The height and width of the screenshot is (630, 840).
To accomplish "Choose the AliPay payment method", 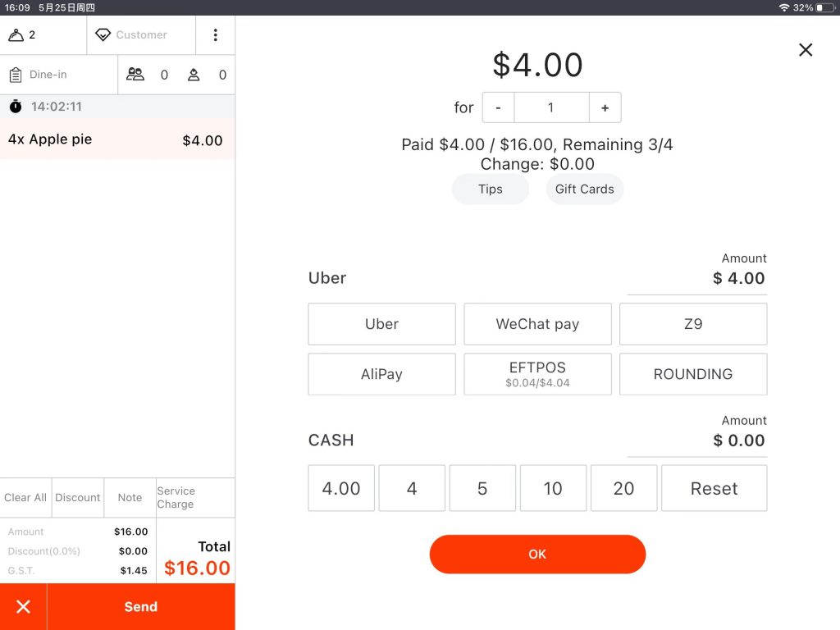I will 381,374.
